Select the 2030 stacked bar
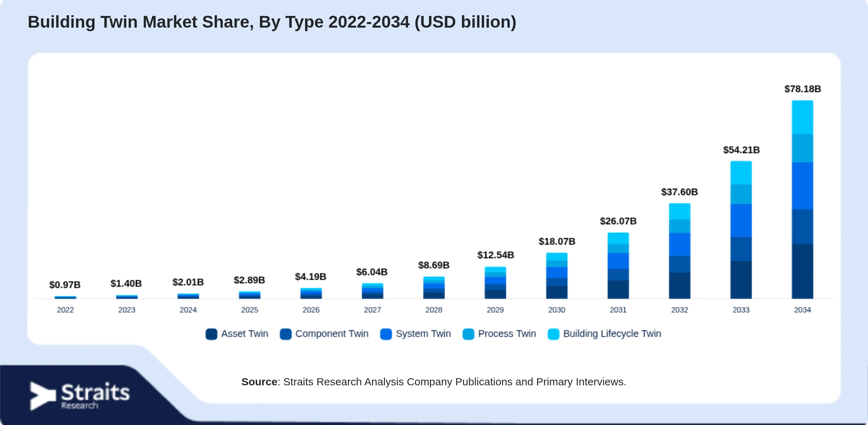868x425 pixels. 557,276
